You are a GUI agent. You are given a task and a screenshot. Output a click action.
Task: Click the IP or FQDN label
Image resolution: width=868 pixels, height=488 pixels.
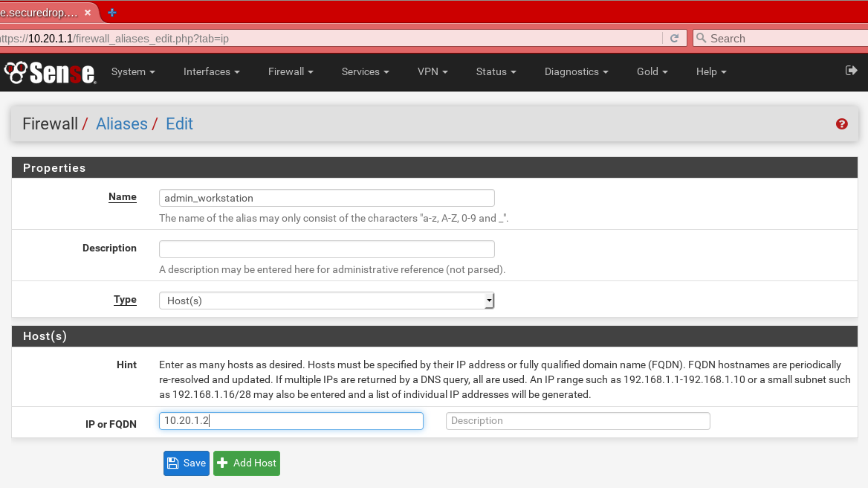(x=111, y=424)
